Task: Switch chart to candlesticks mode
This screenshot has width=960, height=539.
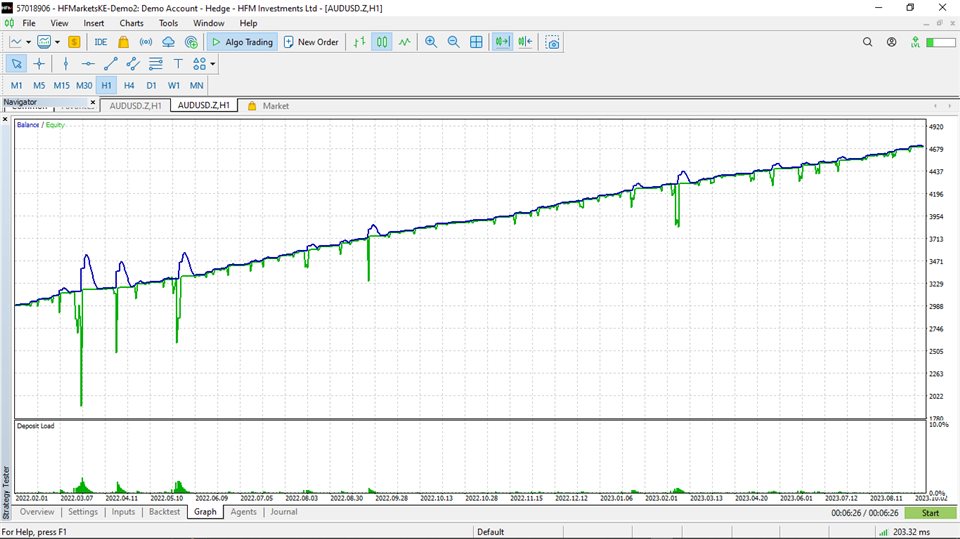Action: [x=382, y=42]
